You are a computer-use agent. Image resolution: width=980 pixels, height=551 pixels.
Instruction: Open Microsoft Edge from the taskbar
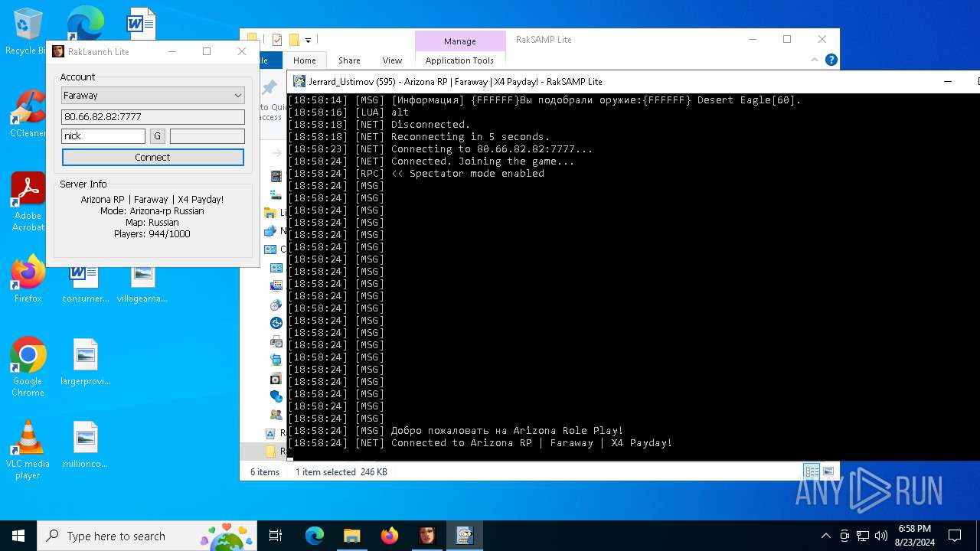[315, 536]
